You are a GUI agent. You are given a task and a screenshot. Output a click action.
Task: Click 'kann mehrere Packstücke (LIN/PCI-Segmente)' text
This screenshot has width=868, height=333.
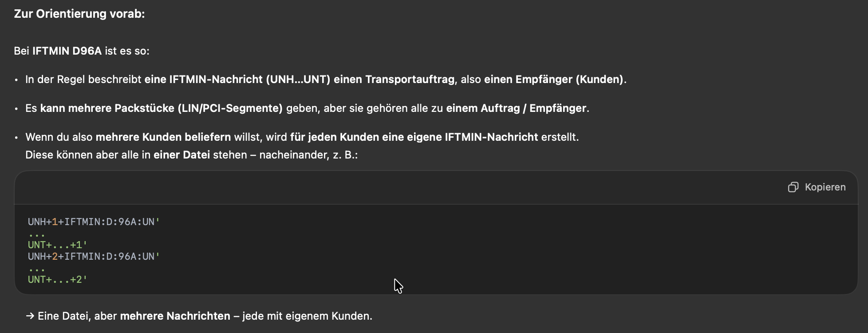tap(161, 108)
